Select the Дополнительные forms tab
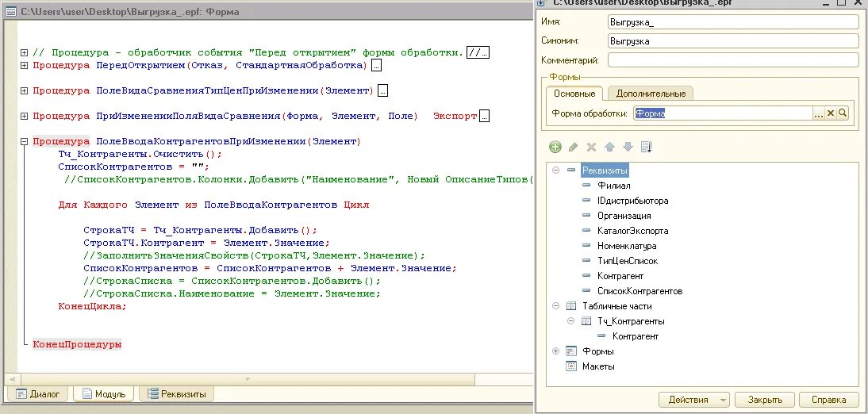This screenshot has width=868, height=414. pyautogui.click(x=651, y=94)
